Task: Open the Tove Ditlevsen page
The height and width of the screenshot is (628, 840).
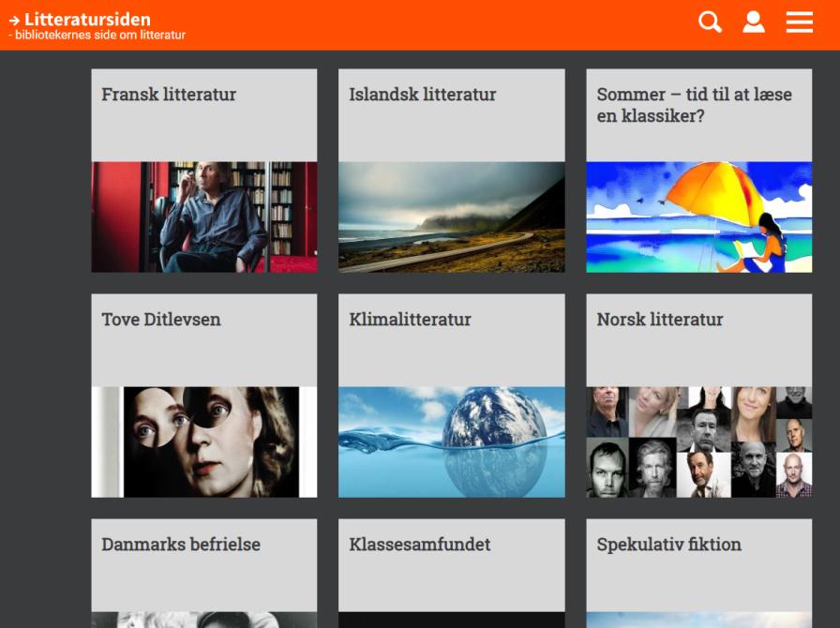Action: (160, 319)
